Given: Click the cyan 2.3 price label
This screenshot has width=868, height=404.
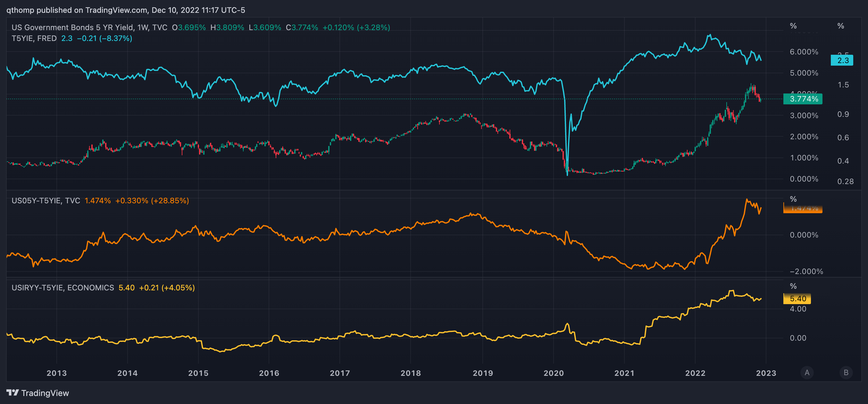Looking at the screenshot, I should 842,60.
